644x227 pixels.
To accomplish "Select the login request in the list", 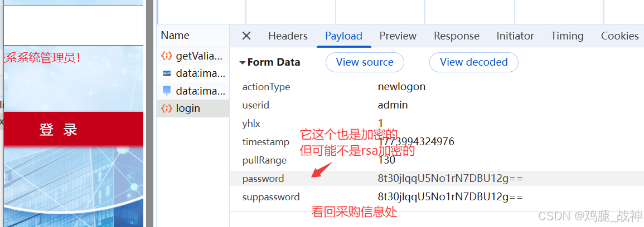I will [x=193, y=108].
